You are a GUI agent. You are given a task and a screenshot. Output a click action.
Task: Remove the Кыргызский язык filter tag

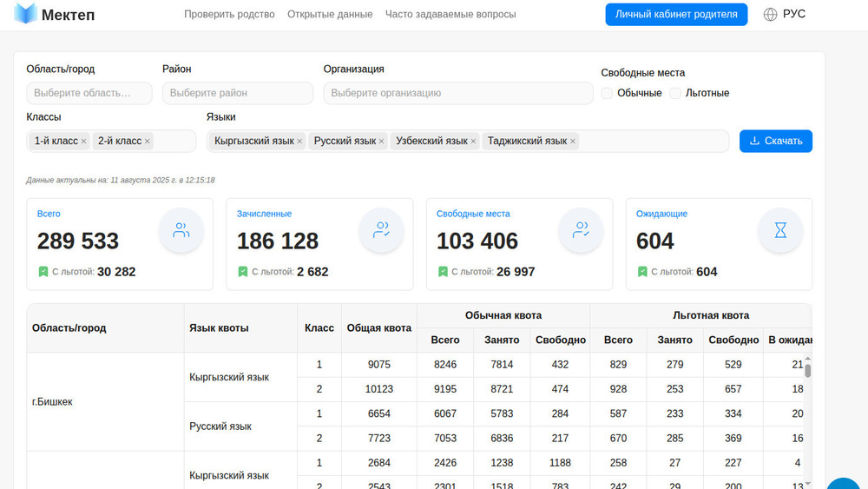pos(299,141)
